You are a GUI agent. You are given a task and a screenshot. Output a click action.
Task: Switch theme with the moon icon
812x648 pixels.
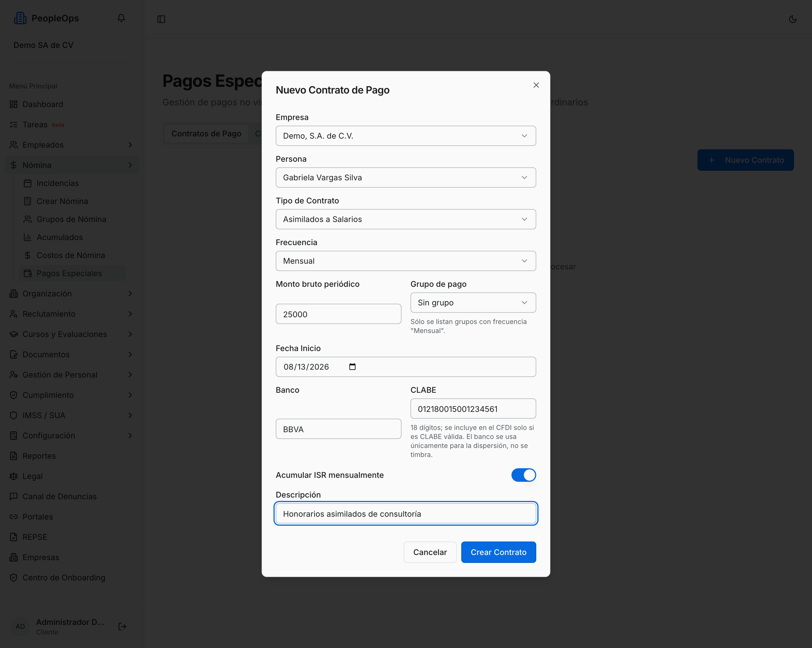click(x=793, y=19)
